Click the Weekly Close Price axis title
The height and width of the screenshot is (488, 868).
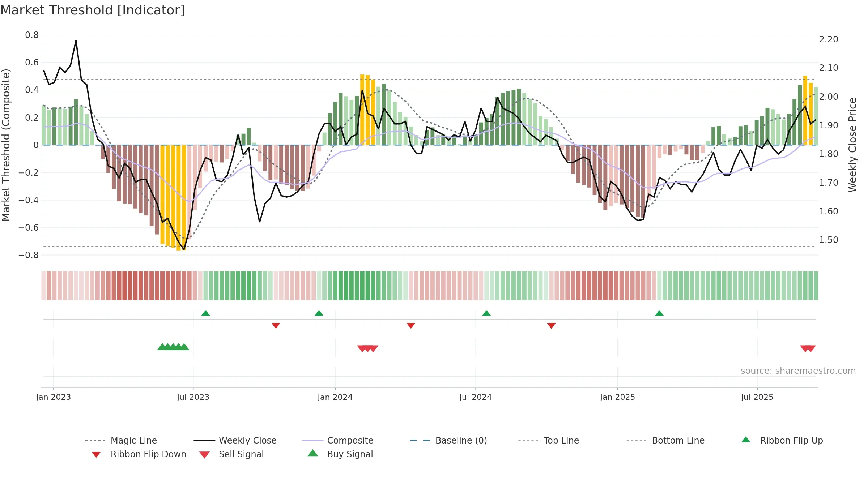click(852, 145)
